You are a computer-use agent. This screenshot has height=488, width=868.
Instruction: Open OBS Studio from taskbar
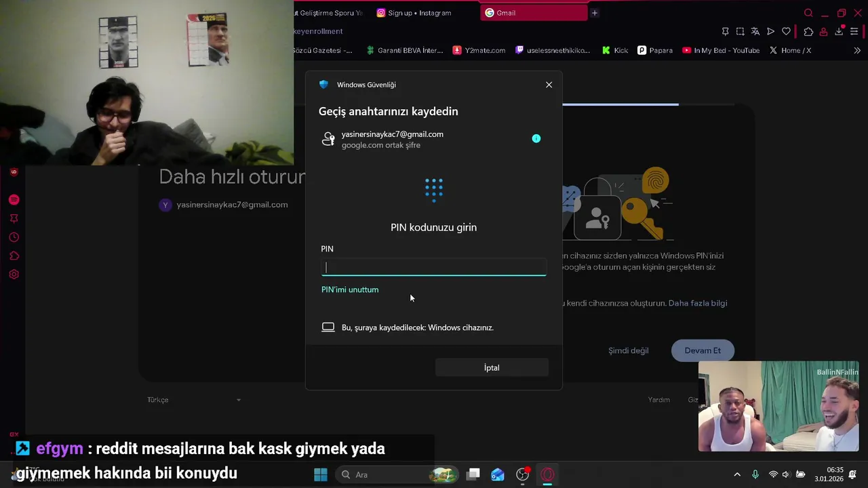pyautogui.click(x=522, y=474)
